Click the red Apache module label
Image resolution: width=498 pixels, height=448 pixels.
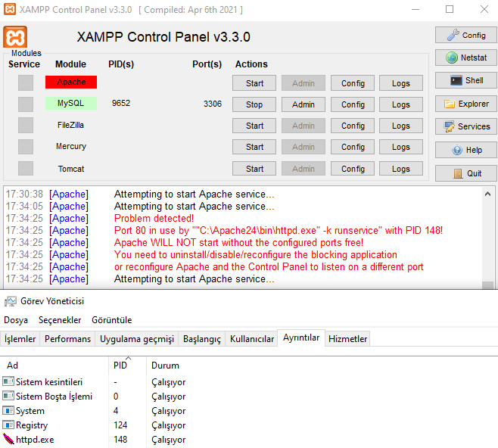(71, 82)
